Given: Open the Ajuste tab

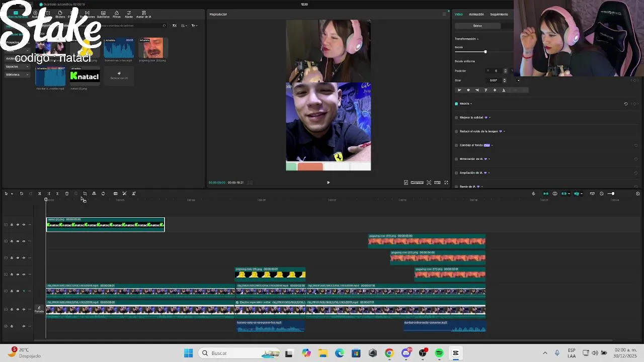Looking at the screenshot, I should (x=129, y=14).
